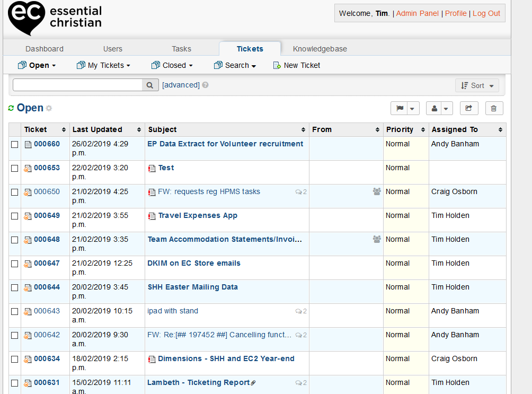Switch to the Knowledgebase tab
532x394 pixels.
320,49
